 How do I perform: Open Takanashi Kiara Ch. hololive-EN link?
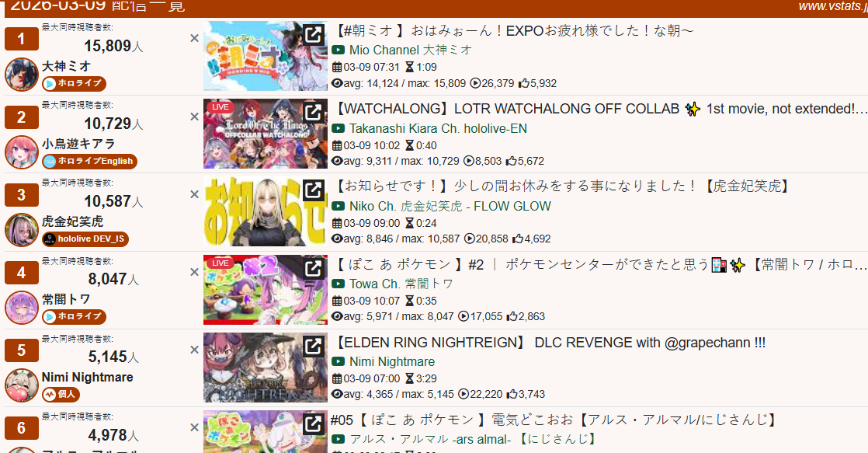438,128
